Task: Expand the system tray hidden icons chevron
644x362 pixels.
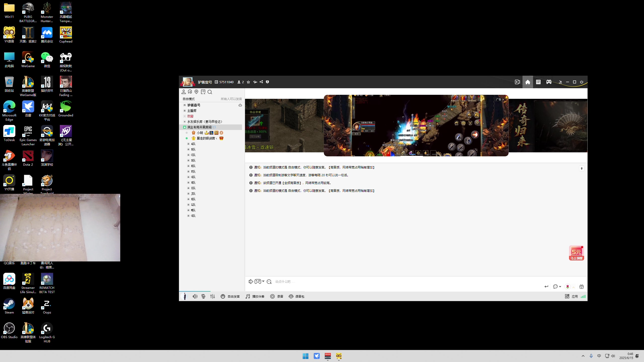Action: click(583, 356)
